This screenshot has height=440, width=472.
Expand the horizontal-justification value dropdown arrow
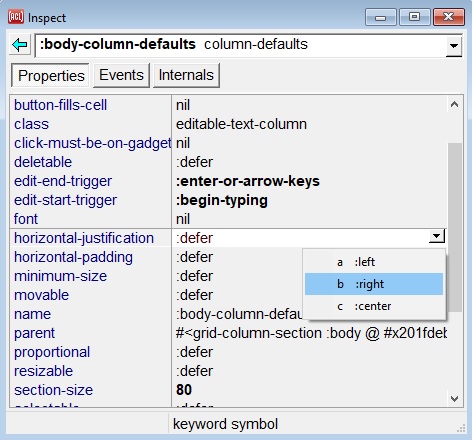[x=437, y=236]
